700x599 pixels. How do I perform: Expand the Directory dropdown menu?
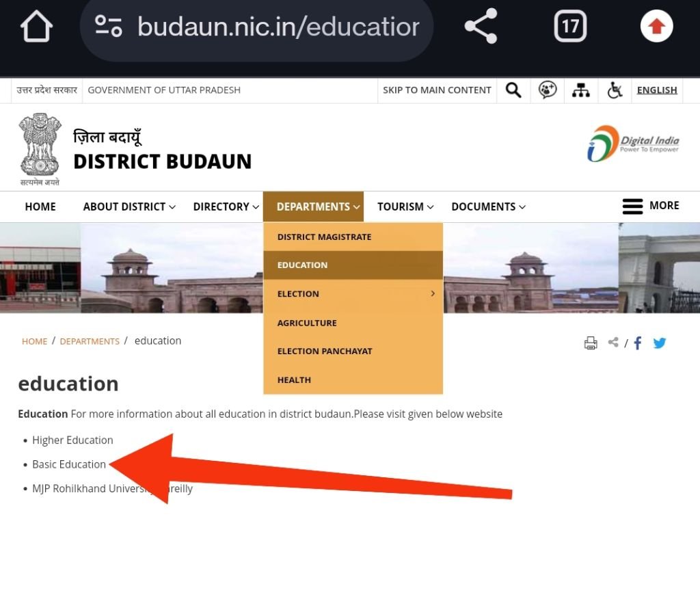click(x=226, y=207)
